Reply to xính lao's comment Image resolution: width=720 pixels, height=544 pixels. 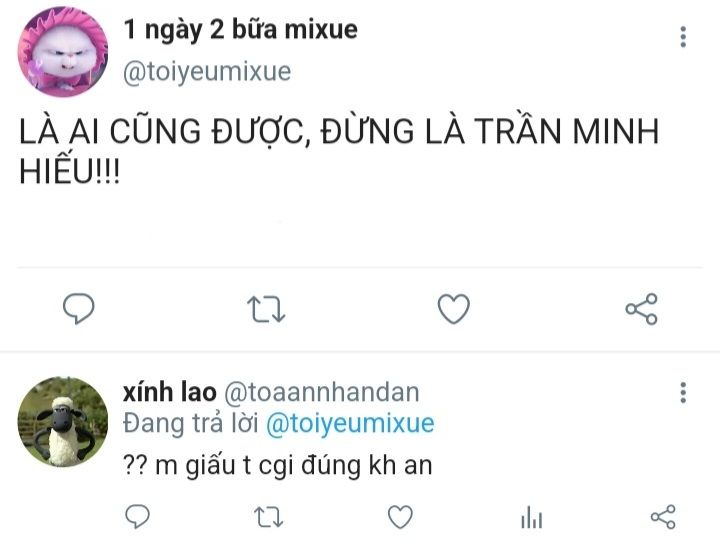[139, 516]
